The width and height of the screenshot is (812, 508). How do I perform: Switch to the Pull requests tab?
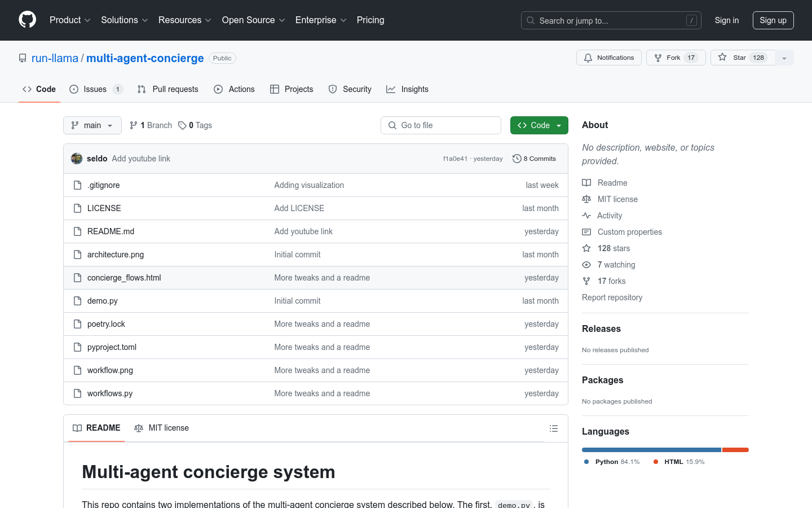pyautogui.click(x=168, y=89)
